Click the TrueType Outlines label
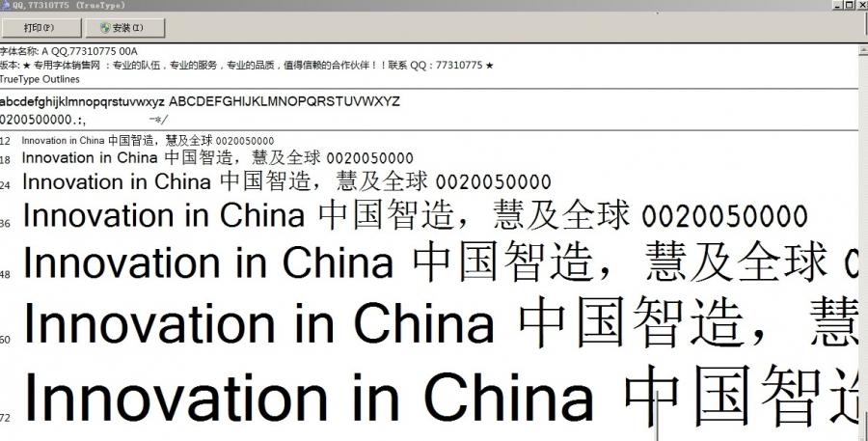 coord(40,79)
